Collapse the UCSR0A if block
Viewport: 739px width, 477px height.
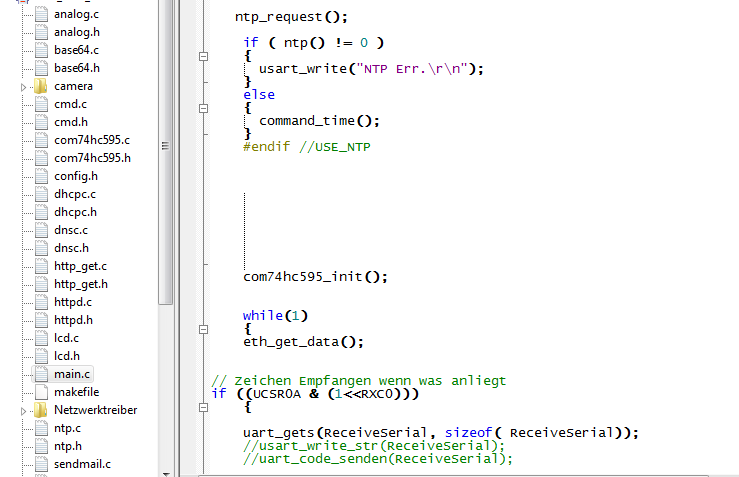tap(204, 407)
